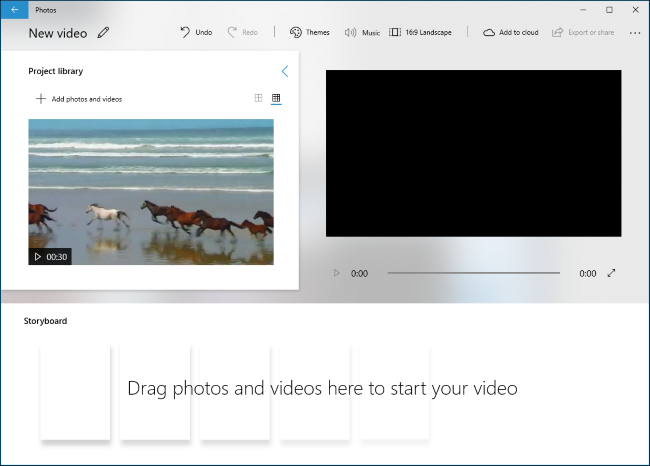Click Add to cloud
The height and width of the screenshot is (466, 650).
[510, 32]
